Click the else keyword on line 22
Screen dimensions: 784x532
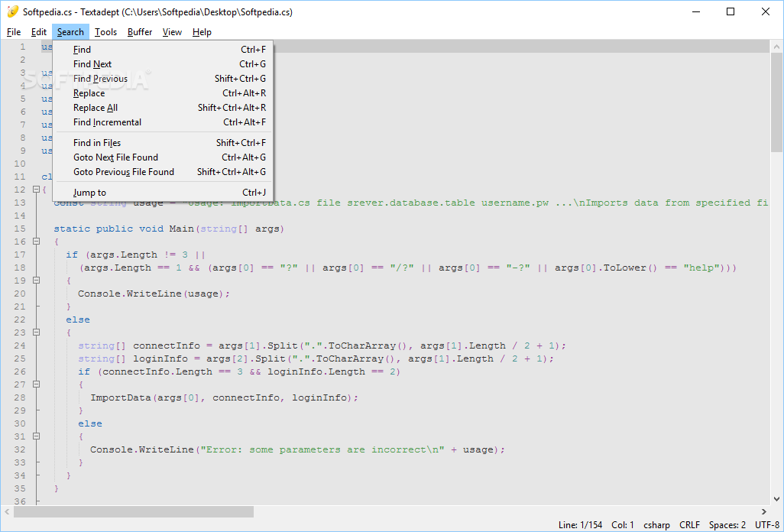point(78,320)
